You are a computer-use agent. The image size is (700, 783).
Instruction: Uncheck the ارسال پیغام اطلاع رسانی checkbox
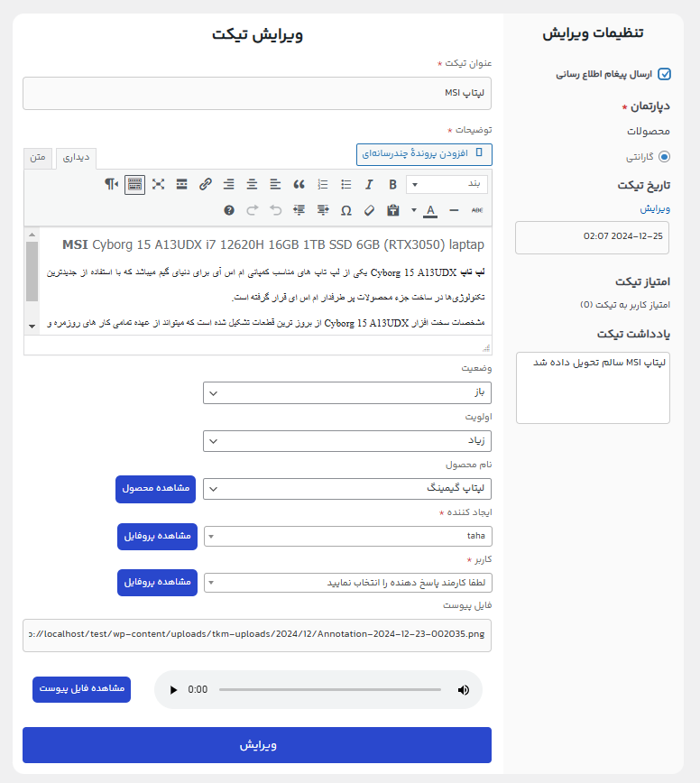point(665,74)
